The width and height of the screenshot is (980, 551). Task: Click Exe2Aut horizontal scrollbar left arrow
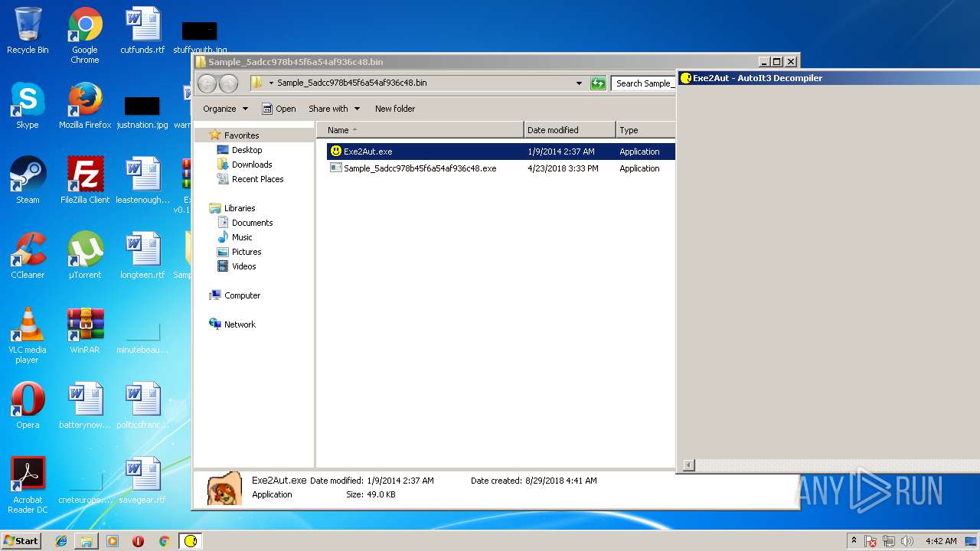point(688,465)
